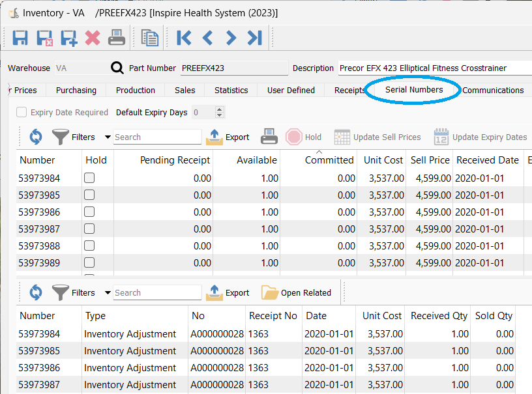This screenshot has width=532, height=394.
Task: Go to the first record arrow
Action: (x=184, y=38)
